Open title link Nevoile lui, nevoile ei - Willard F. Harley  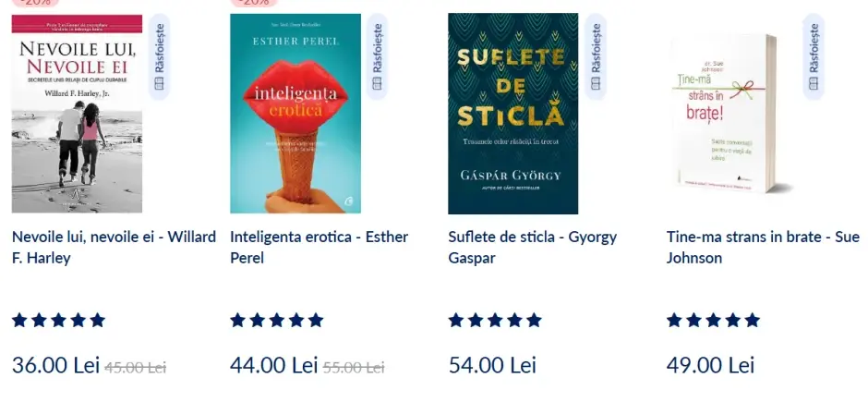click(x=114, y=247)
